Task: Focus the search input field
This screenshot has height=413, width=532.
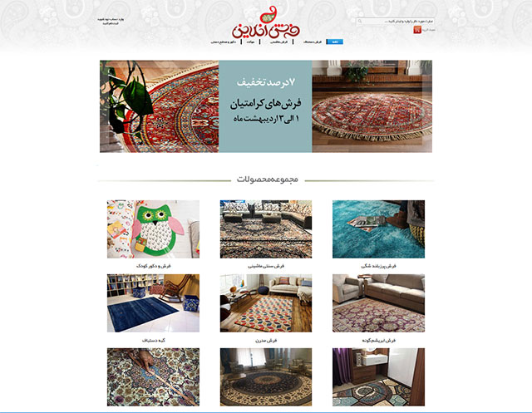Action: click(396, 22)
